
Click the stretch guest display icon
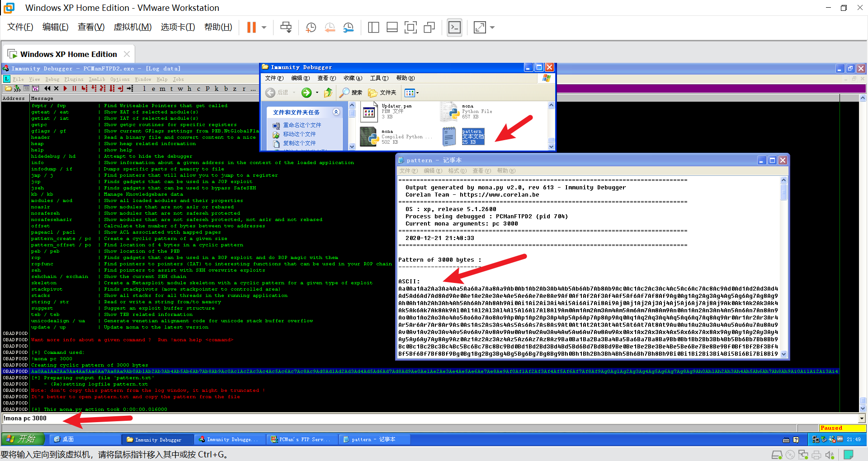(x=480, y=28)
